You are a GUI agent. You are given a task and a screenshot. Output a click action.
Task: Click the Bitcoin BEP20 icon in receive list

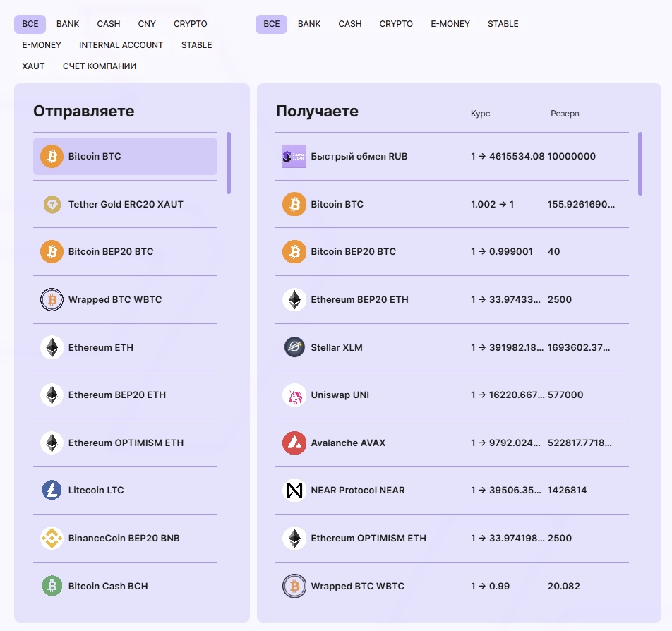294,252
